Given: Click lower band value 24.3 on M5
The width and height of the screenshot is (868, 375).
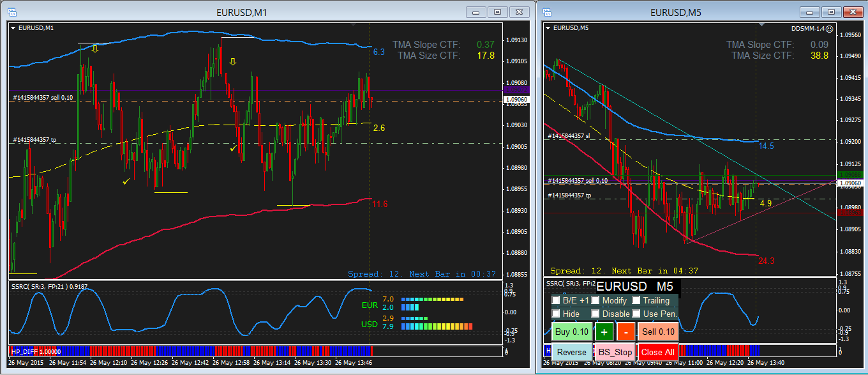Looking at the screenshot, I should click(767, 261).
